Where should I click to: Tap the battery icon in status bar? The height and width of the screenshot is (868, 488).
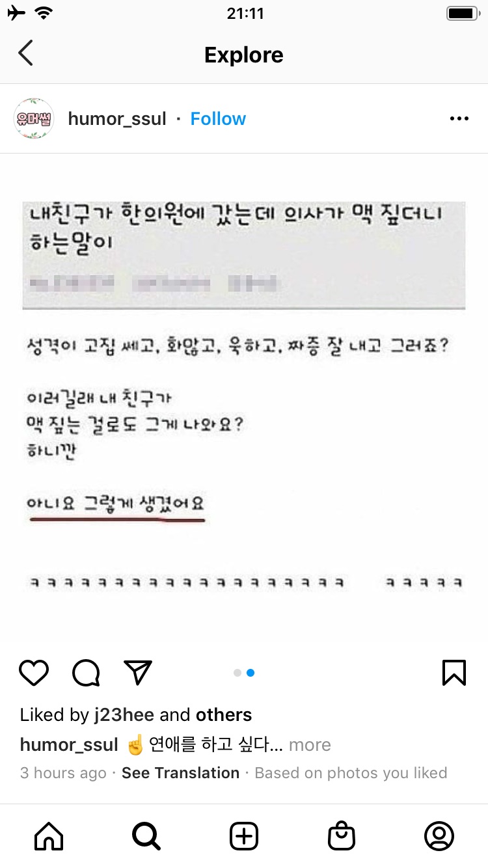[463, 14]
